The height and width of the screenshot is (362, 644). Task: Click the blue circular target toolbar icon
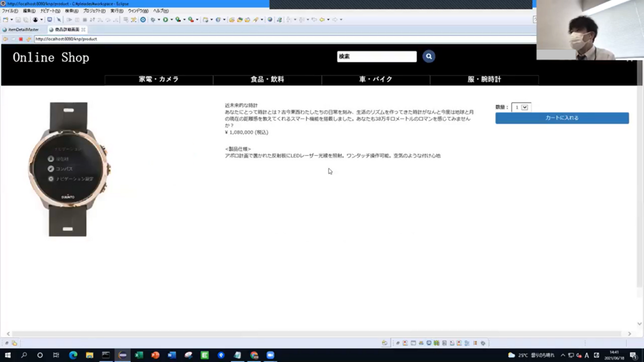click(x=143, y=20)
